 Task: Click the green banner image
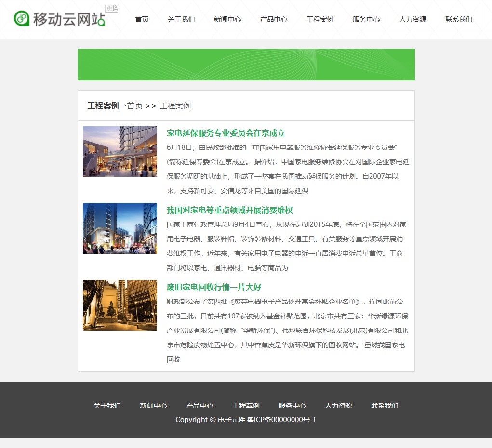pyautogui.click(x=246, y=65)
